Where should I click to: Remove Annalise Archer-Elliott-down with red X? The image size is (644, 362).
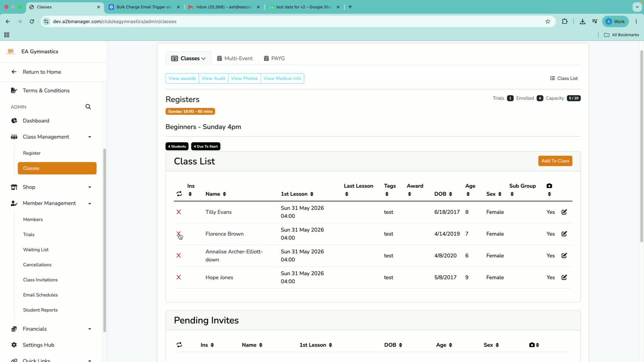click(178, 255)
